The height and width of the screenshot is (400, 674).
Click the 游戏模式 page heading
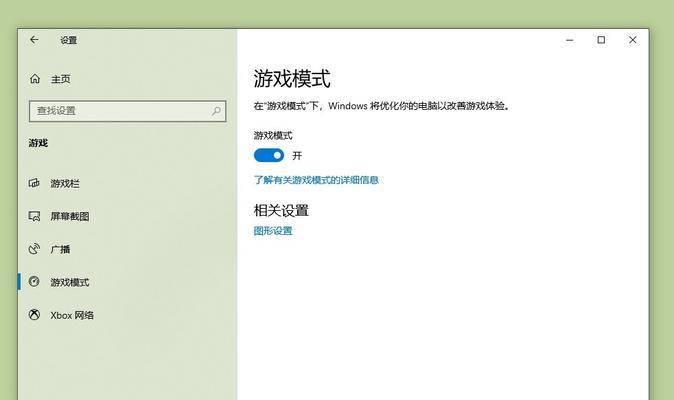coord(292,79)
